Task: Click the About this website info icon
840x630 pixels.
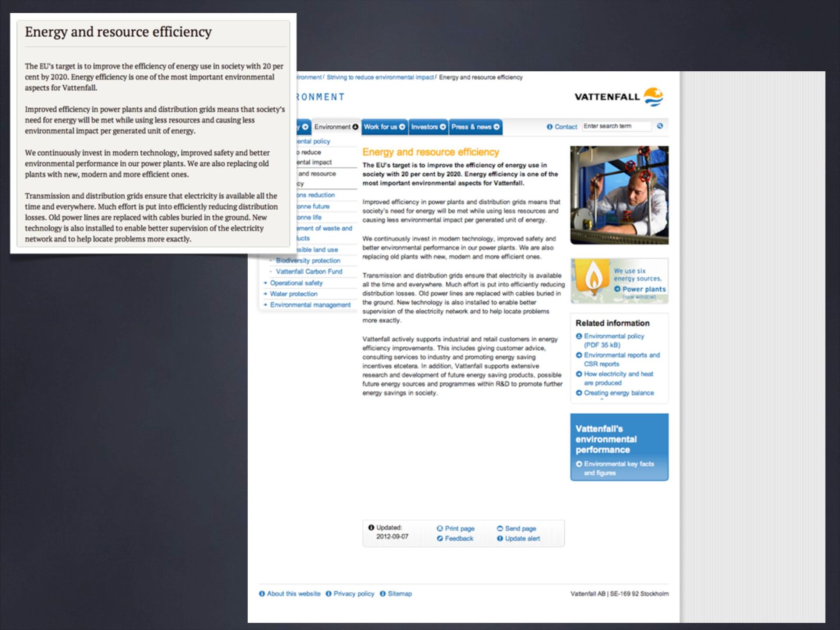Action: click(262, 594)
